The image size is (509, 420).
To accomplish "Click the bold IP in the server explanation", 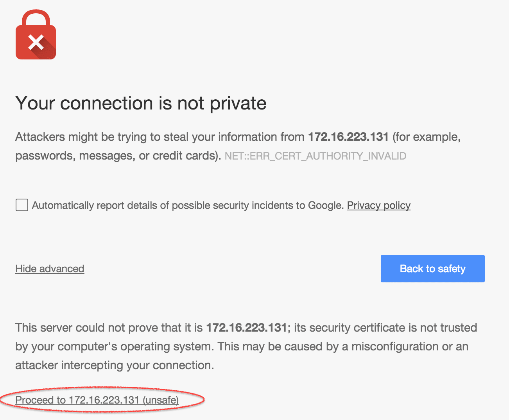I will pos(246,328).
